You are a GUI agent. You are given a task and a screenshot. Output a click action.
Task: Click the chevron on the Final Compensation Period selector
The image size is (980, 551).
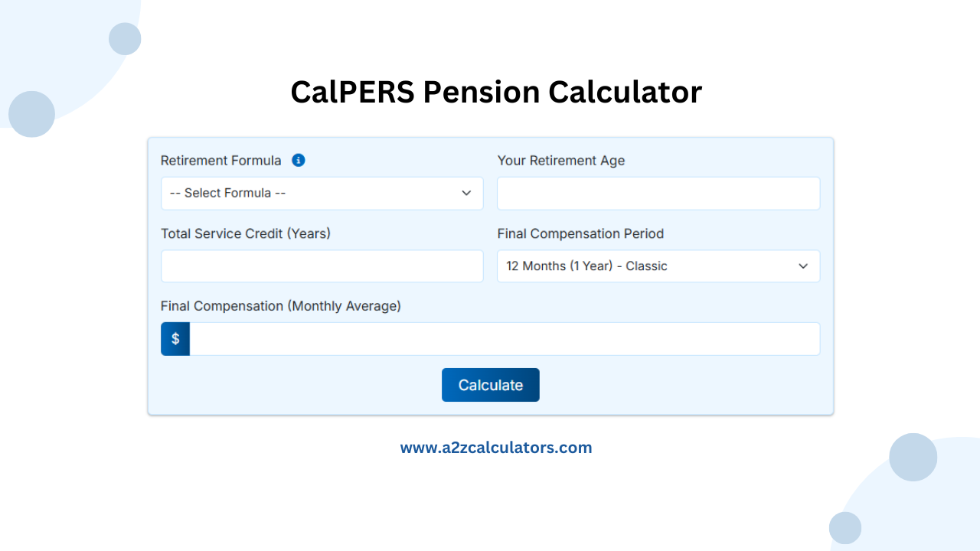tap(803, 266)
